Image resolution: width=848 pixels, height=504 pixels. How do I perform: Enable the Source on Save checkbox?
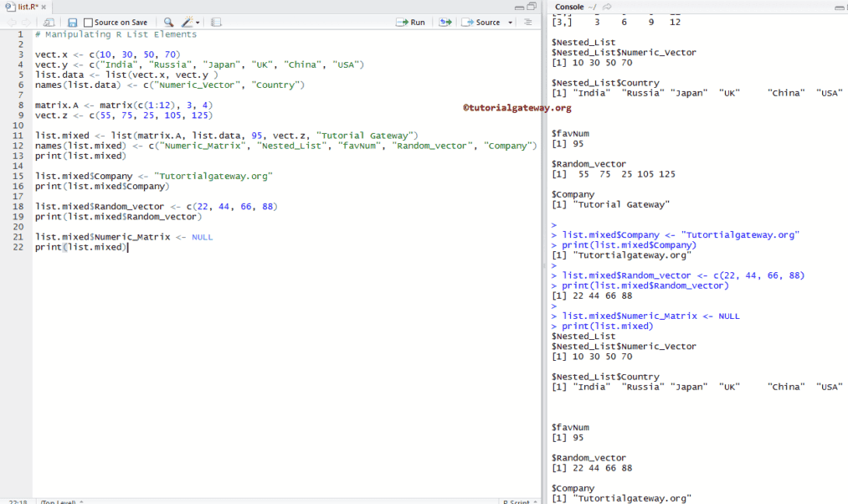(89, 23)
